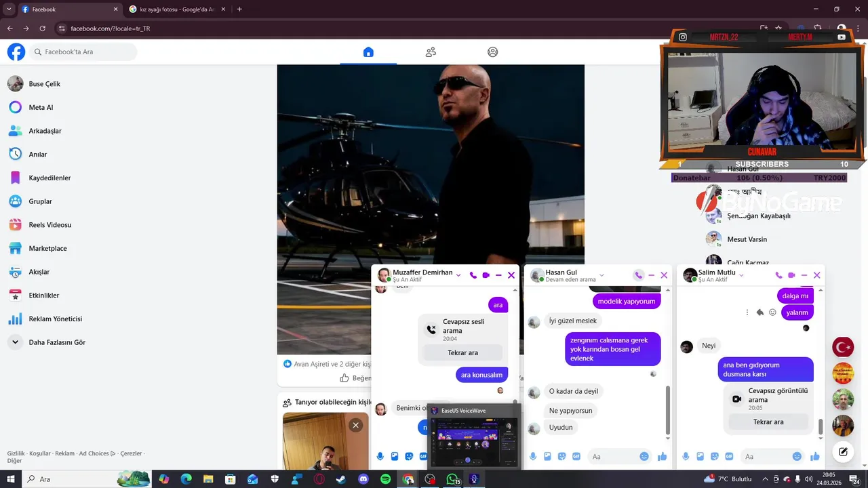Open Mesut Varsin contact
This screenshot has height=488, width=868.
pos(747,239)
